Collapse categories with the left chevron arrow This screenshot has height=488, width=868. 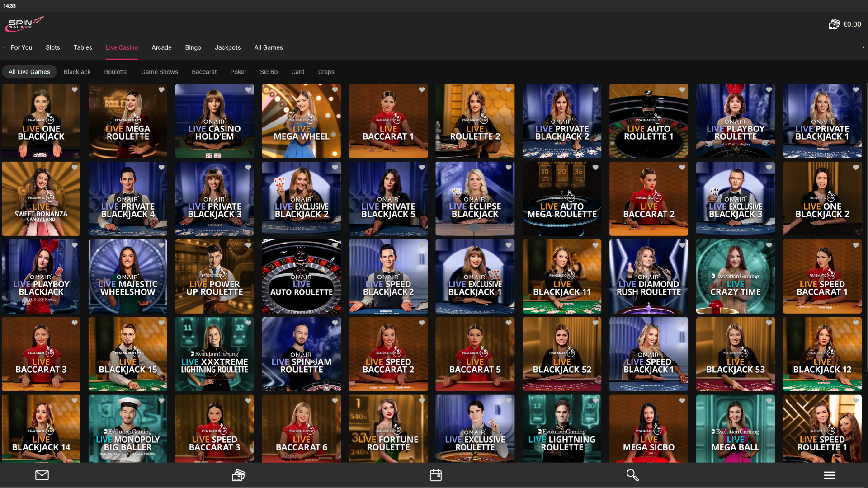[4, 47]
